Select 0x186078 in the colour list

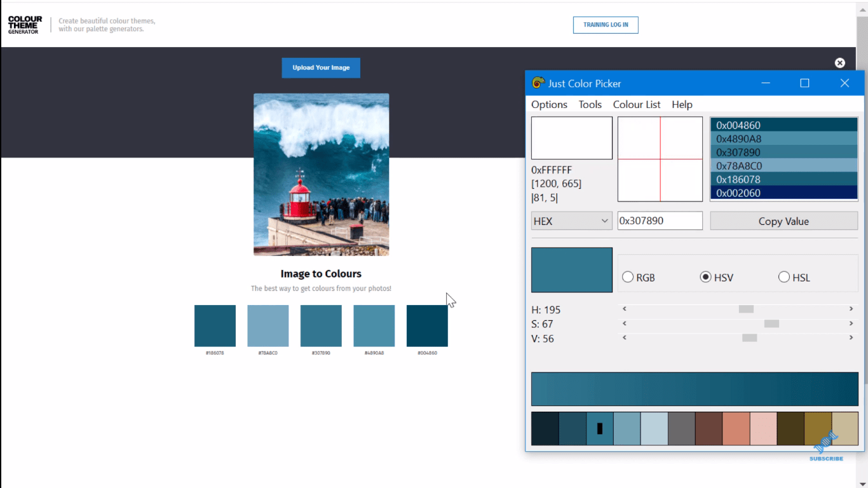point(783,179)
